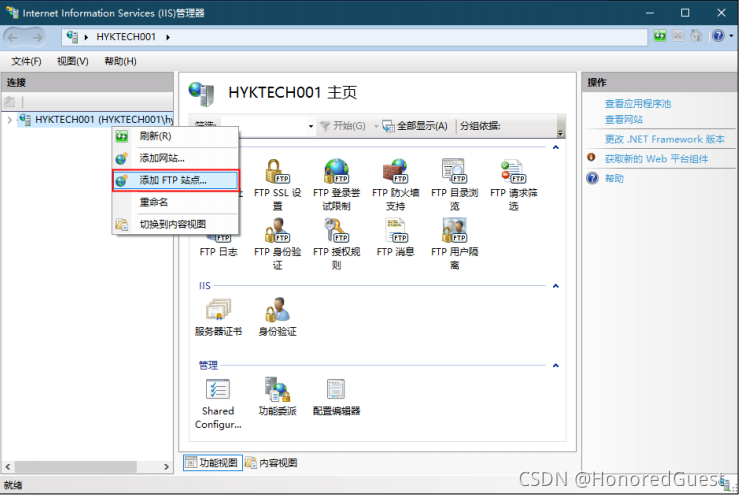
Task: Switch to 内容视图 tab
Action: click(x=271, y=463)
